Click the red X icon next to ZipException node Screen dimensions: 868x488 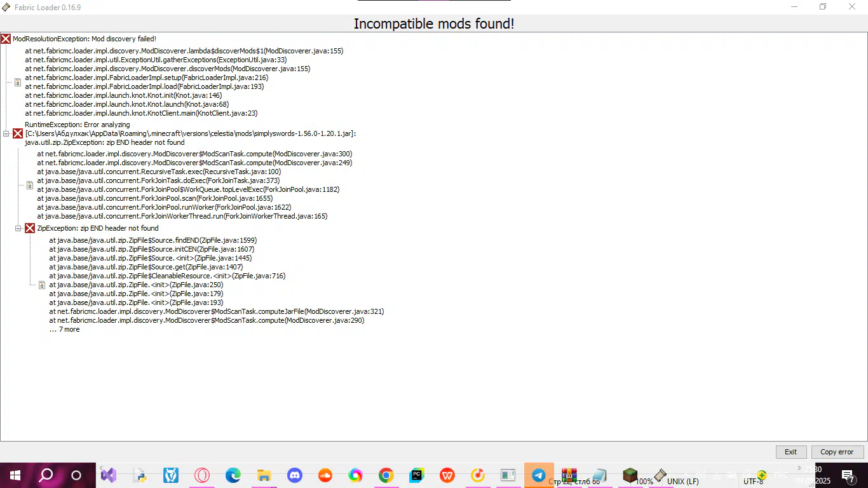coord(30,228)
